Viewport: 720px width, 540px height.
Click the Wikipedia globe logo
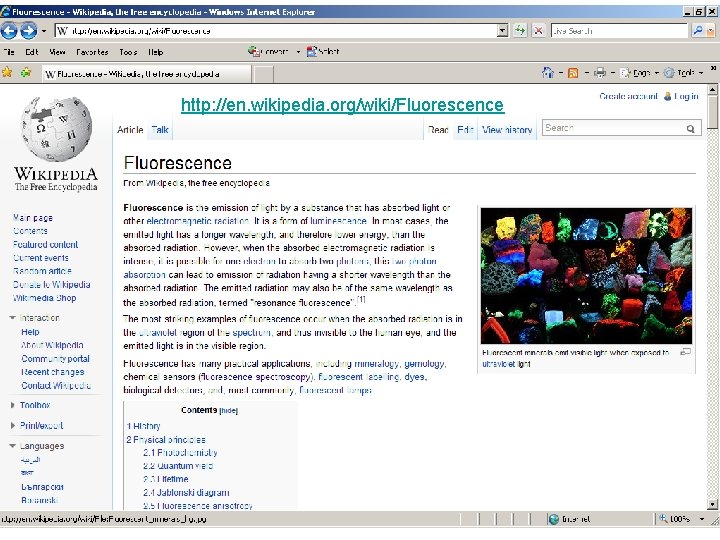click(x=56, y=129)
